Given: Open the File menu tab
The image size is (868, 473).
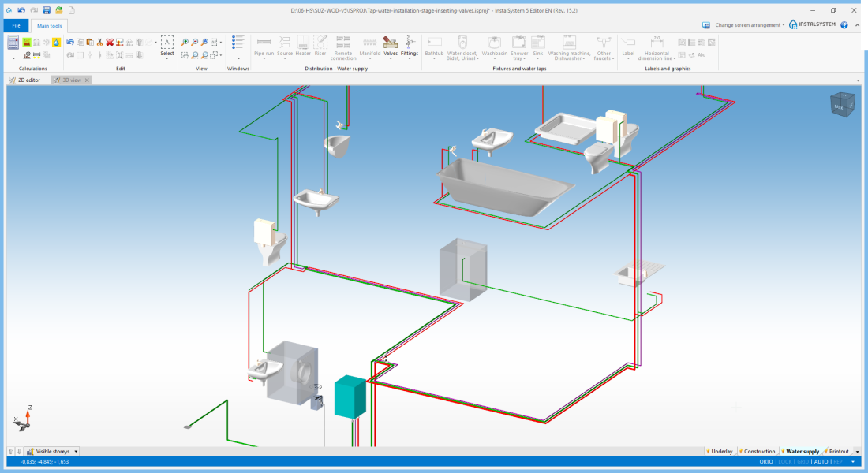Looking at the screenshot, I should point(16,26).
